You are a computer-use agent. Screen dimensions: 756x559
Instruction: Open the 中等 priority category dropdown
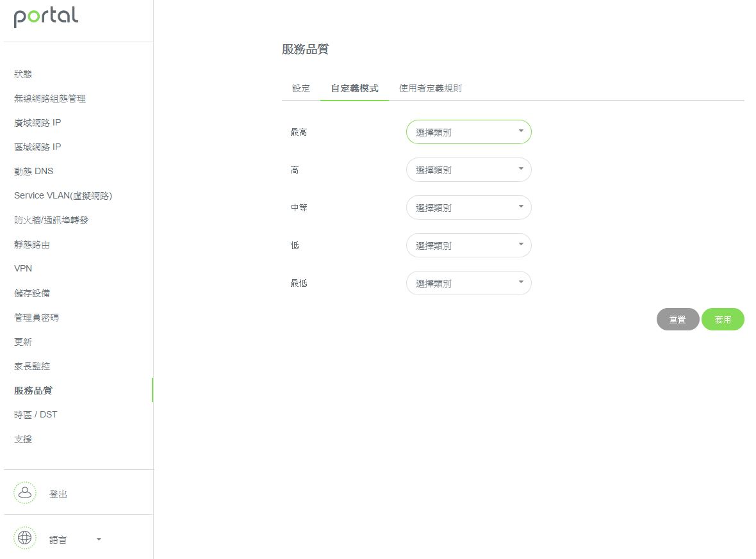pyautogui.click(x=468, y=207)
